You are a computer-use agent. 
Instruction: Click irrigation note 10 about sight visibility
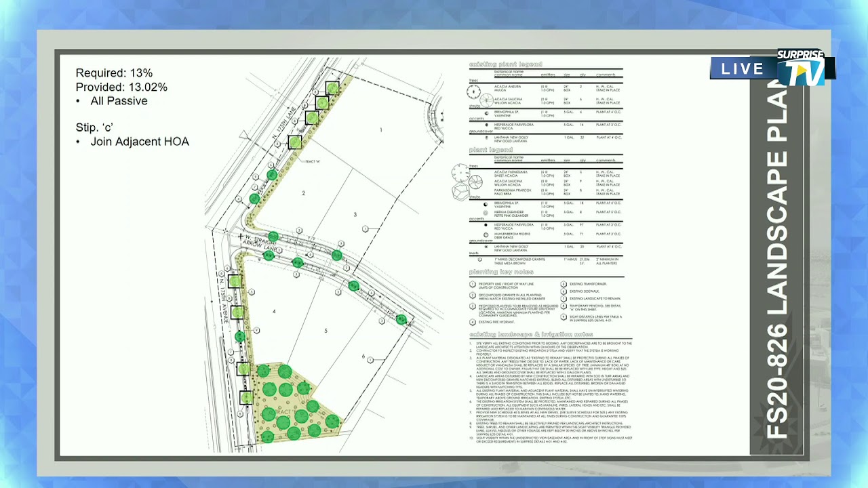[x=550, y=439]
